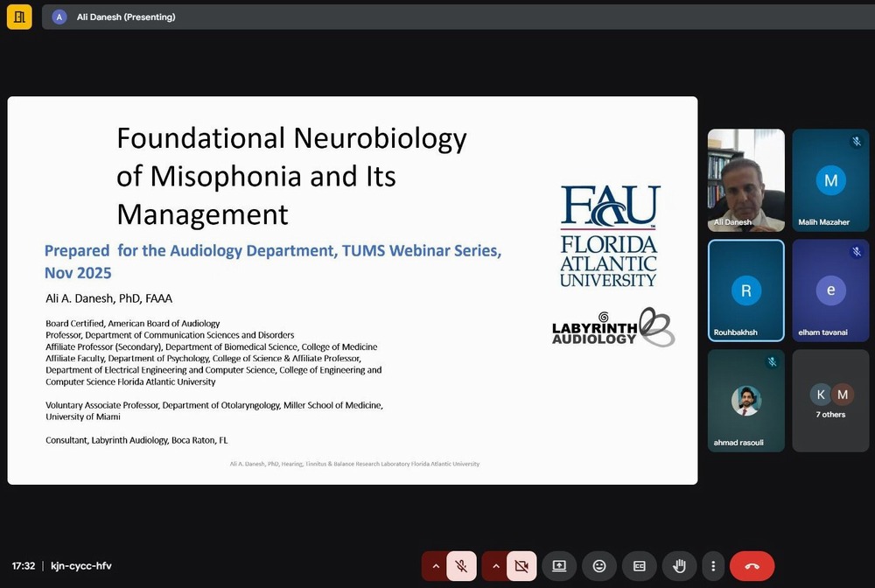
Task: Show the 7 others participants
Action: point(830,401)
